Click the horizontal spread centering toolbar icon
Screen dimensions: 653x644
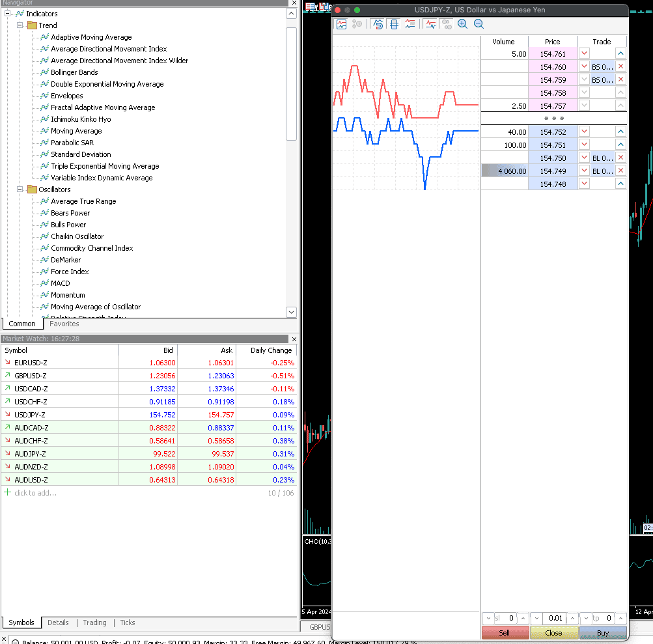393,24
